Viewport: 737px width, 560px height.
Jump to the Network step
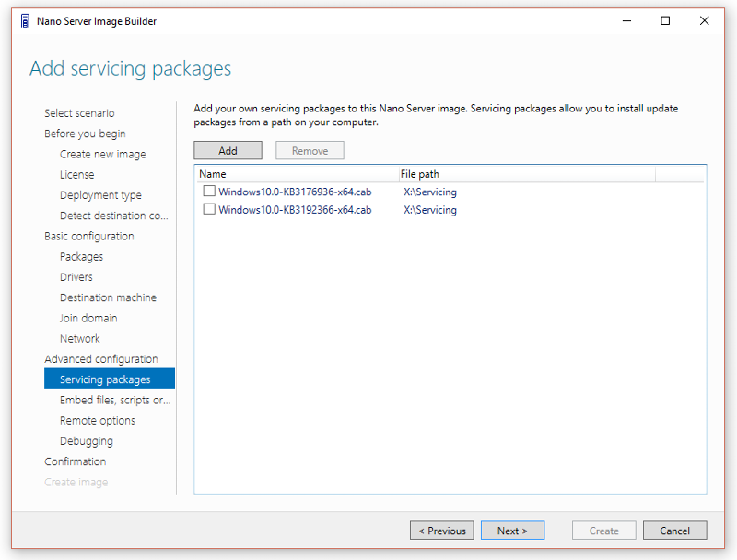[x=80, y=339]
